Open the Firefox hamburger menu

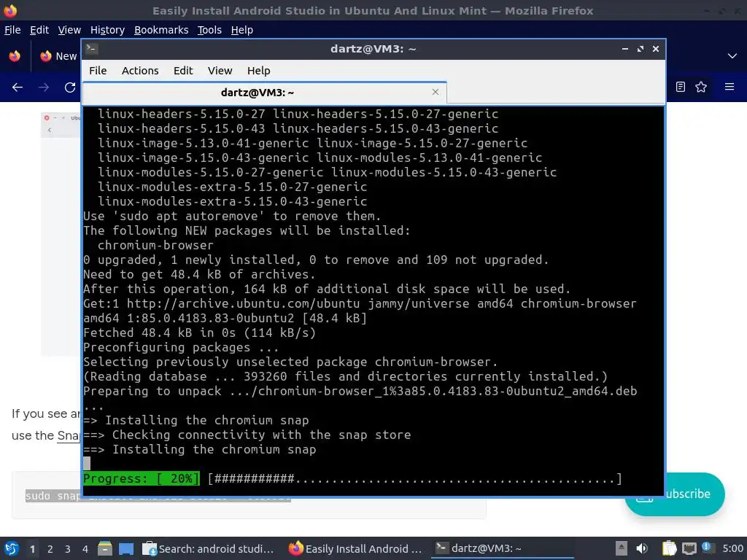click(x=729, y=87)
